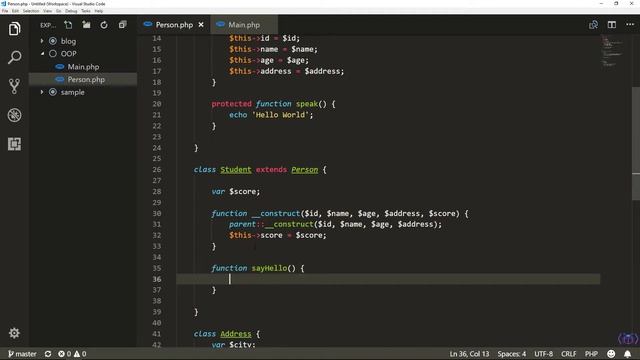Open the Debug menu

point(71,11)
